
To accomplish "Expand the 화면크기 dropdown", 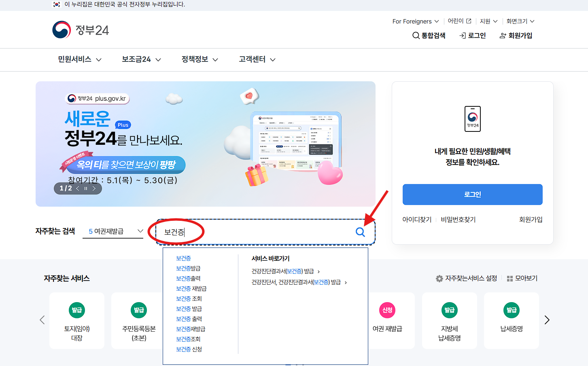I will coord(520,21).
